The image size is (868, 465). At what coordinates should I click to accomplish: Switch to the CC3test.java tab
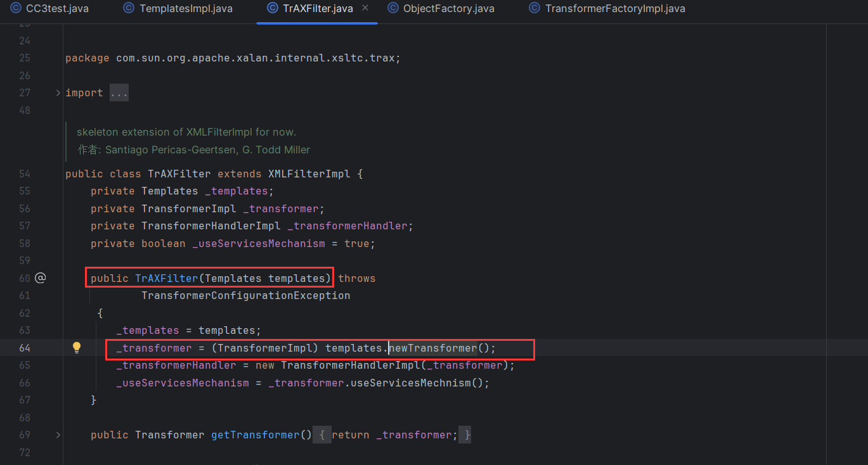(x=49, y=9)
